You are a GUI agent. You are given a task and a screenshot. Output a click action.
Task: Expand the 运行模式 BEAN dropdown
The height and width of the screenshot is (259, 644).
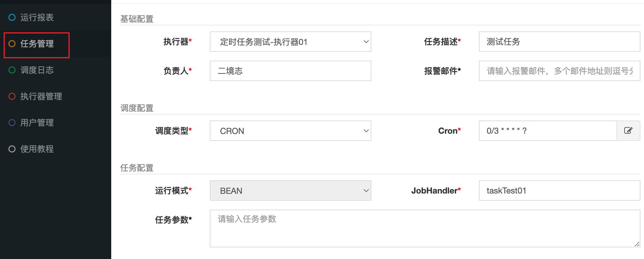pos(290,191)
